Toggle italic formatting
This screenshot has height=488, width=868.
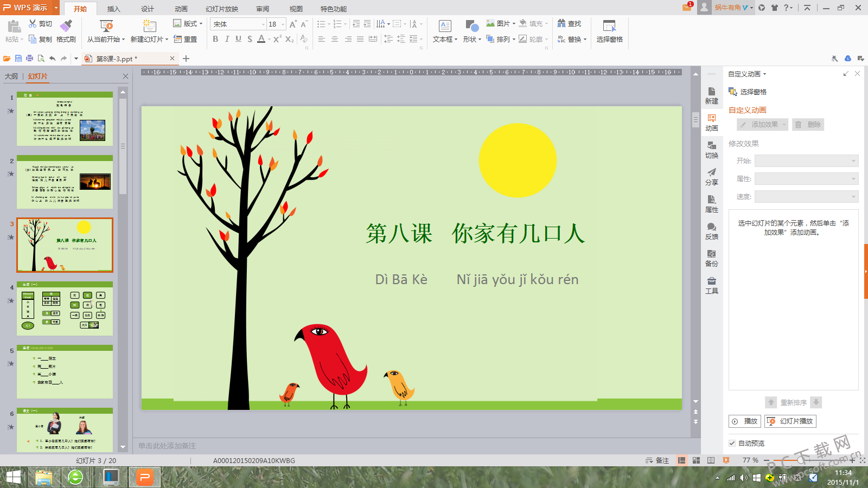tap(227, 39)
